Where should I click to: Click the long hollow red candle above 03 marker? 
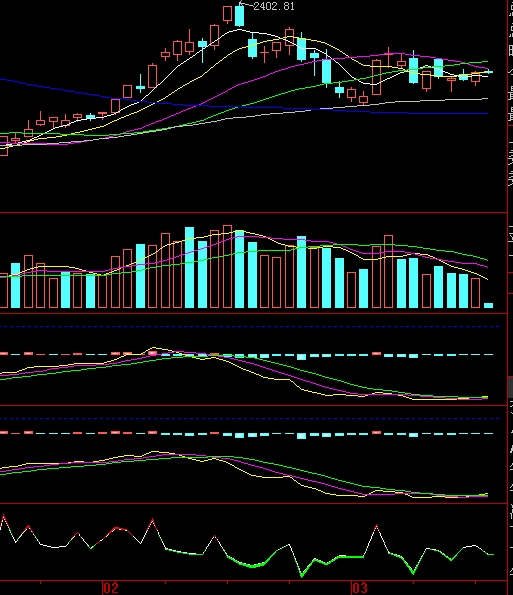click(376, 77)
